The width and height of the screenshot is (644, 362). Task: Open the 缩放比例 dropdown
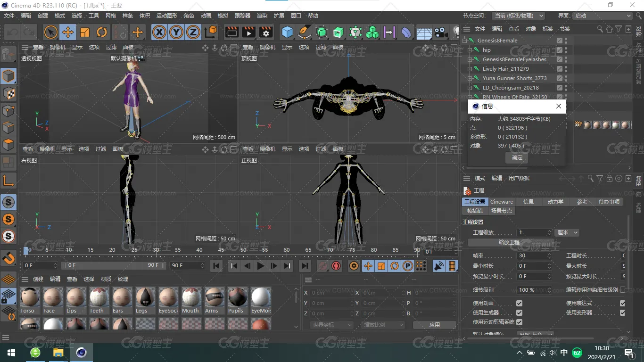pyautogui.click(x=384, y=325)
